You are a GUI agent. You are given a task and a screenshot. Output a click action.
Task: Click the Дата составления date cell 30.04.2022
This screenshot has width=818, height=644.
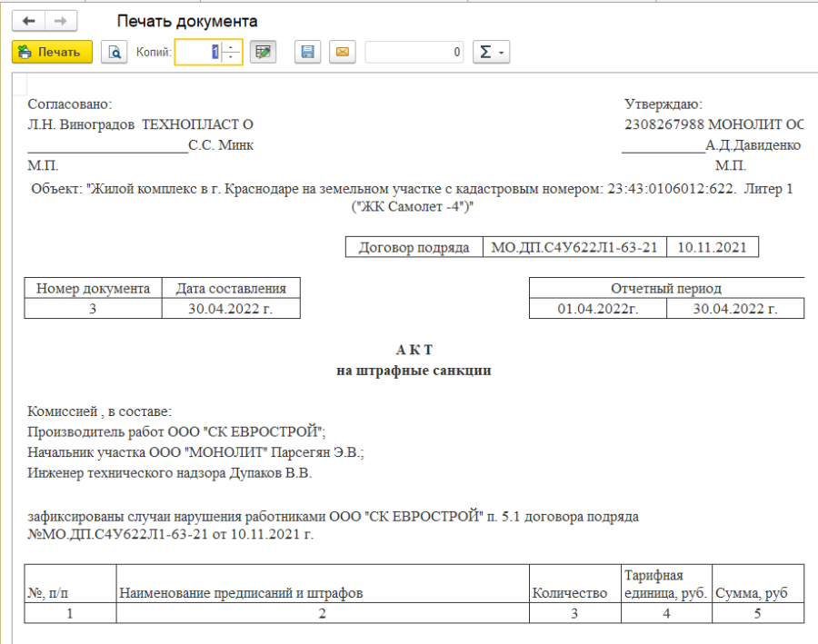pos(231,309)
